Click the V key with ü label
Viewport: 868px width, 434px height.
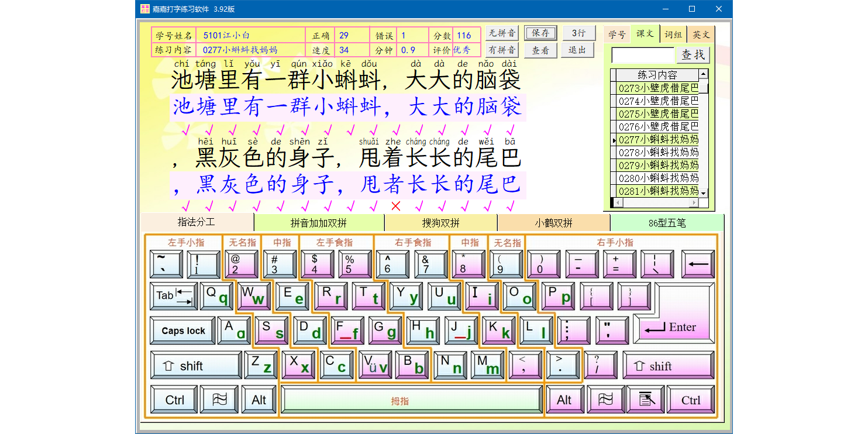tap(374, 366)
